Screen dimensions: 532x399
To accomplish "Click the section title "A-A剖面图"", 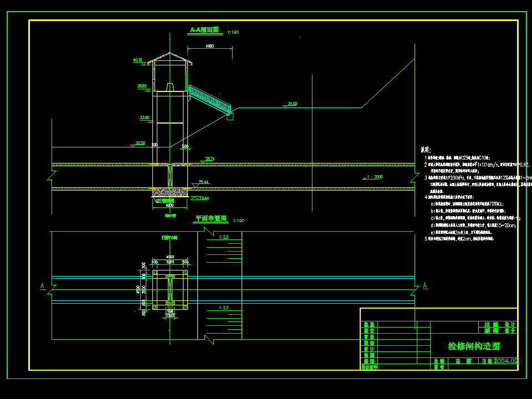I will [204, 30].
